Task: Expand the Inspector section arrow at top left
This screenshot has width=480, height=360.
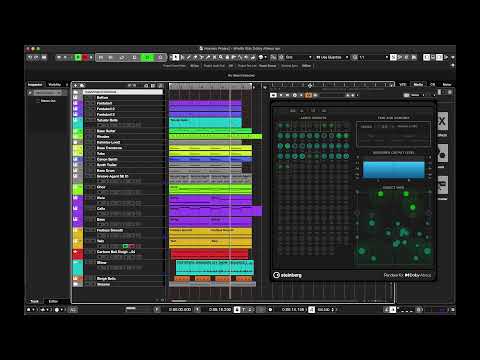Action: (30, 92)
